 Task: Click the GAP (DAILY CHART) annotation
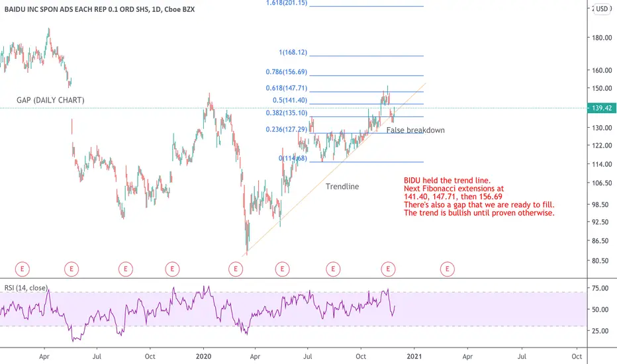(50, 101)
